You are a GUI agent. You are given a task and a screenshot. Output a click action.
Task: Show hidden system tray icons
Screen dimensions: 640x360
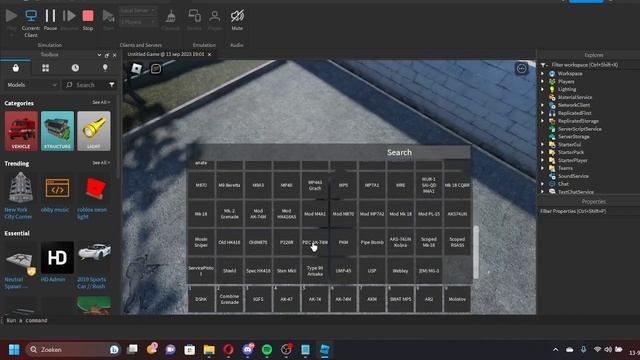(x=556, y=350)
